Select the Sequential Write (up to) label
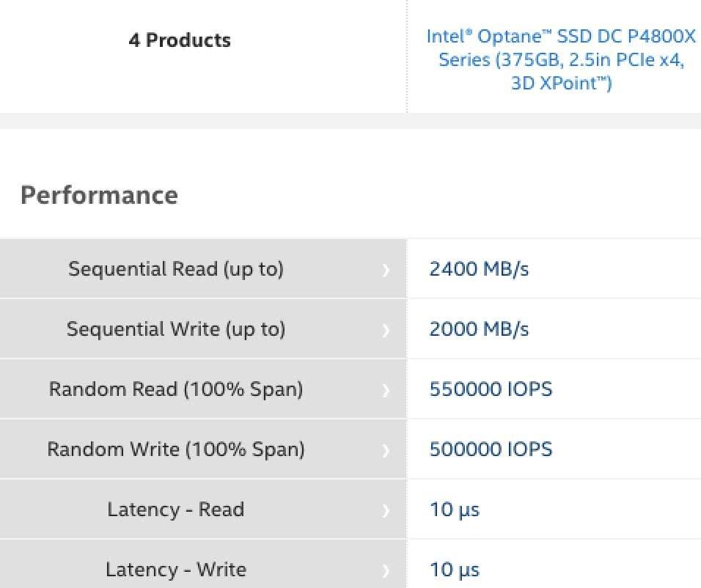 [176, 329]
